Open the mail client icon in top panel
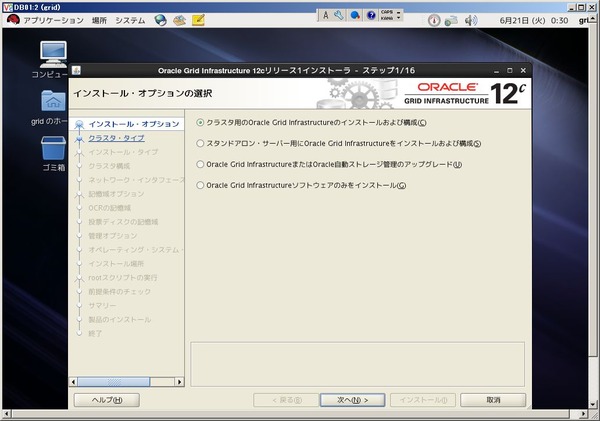 click(179, 20)
